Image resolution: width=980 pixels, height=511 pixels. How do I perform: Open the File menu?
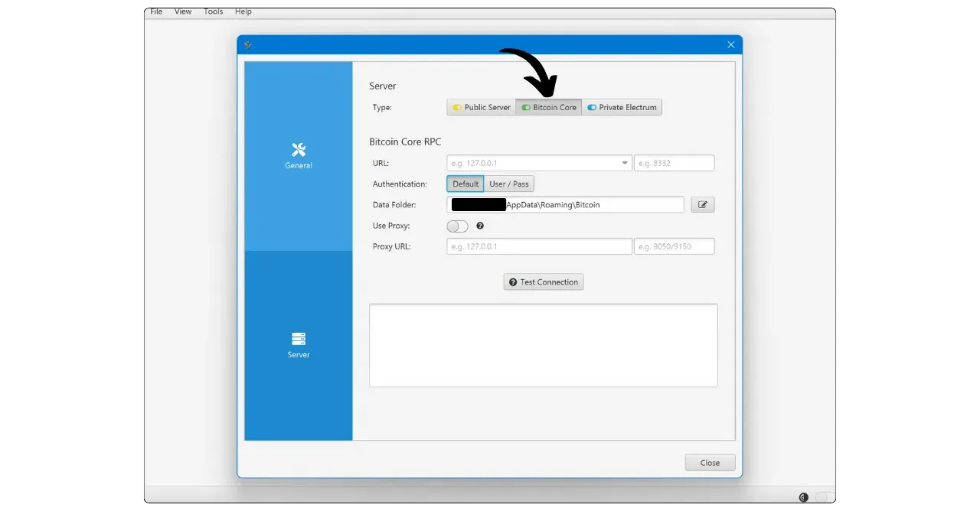[156, 11]
